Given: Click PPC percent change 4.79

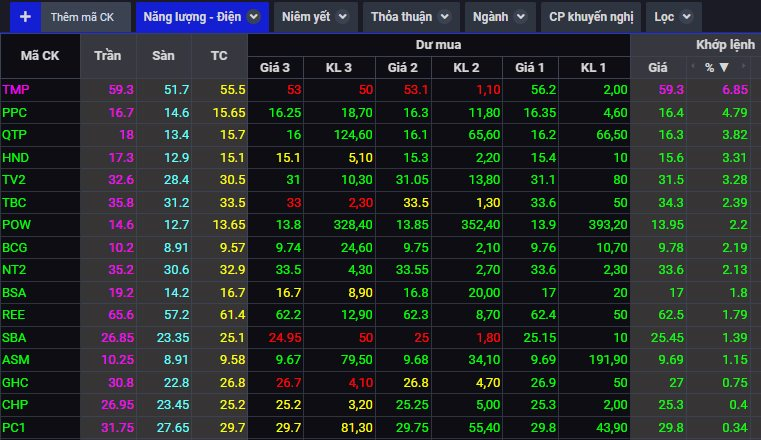Looking at the screenshot, I should click(735, 113).
